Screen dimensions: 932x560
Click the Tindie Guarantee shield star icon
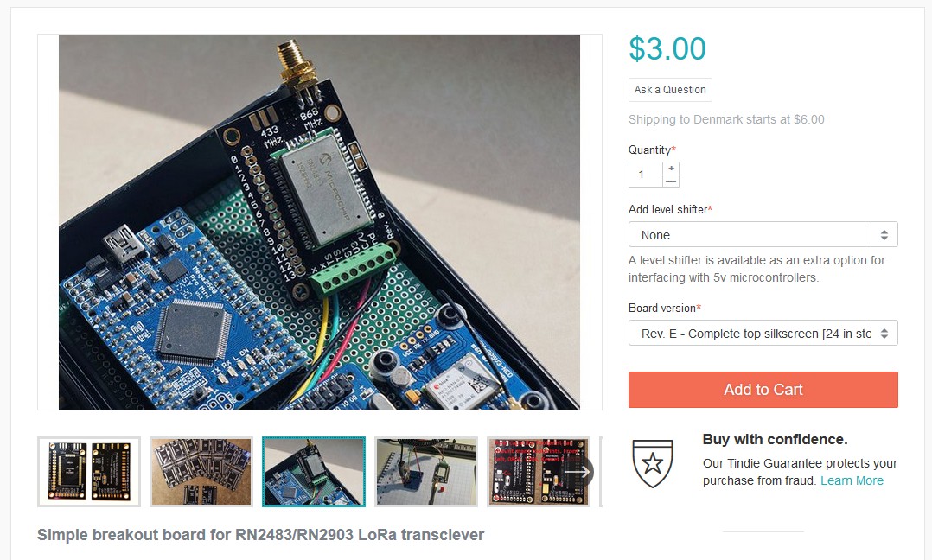[x=652, y=463]
